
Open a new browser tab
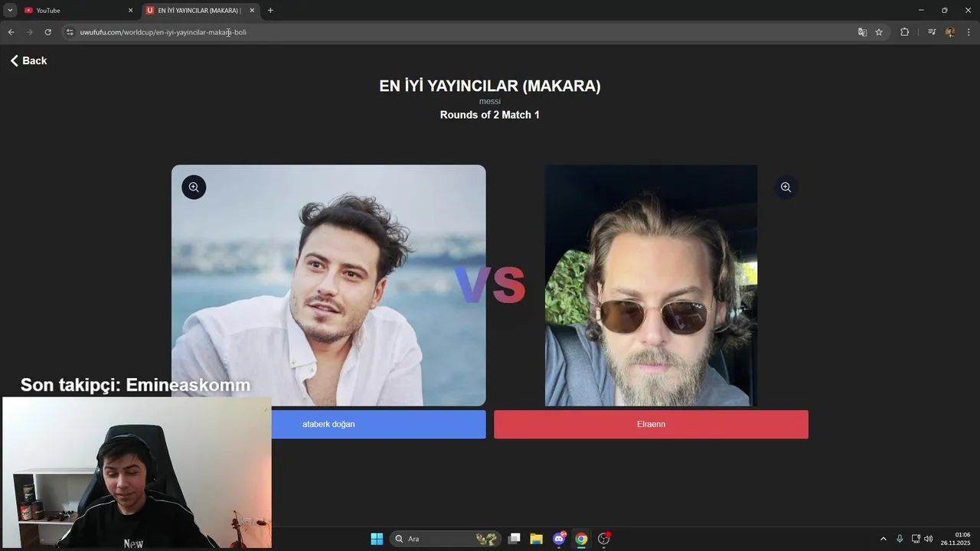[270, 11]
